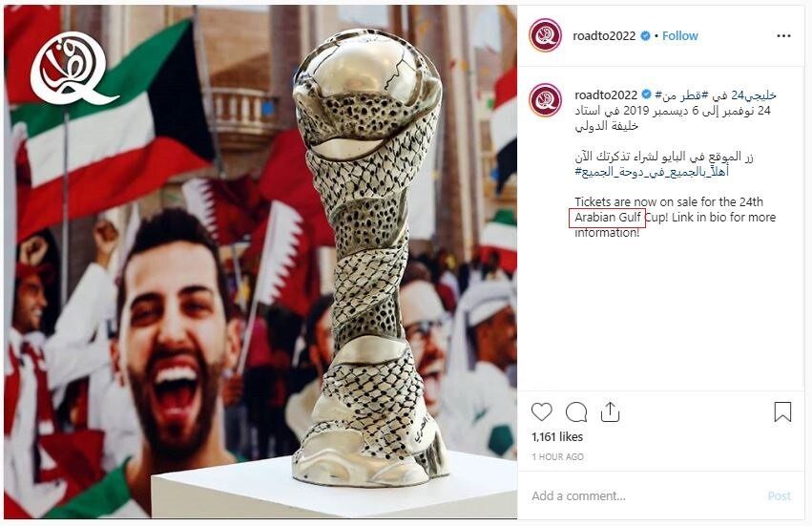Screen dimensions: 812x526
Task: Open roadto2022 username in the caption
Action: point(606,95)
